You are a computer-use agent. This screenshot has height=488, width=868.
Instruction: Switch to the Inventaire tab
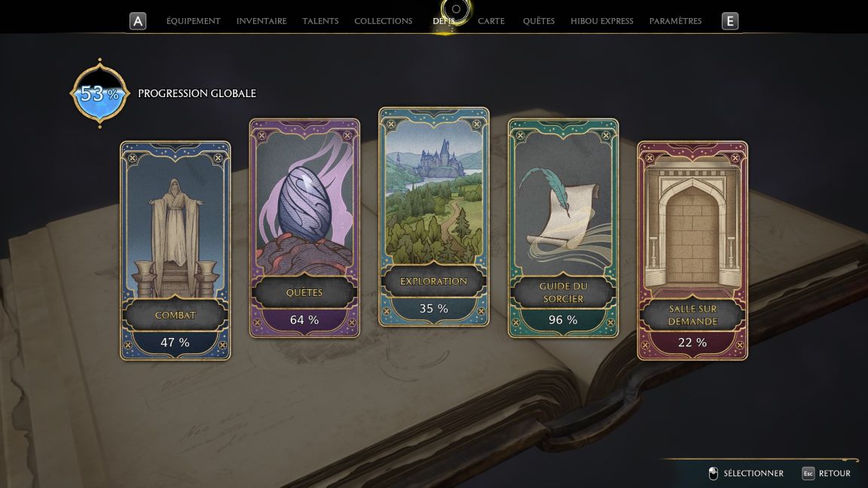(x=261, y=21)
